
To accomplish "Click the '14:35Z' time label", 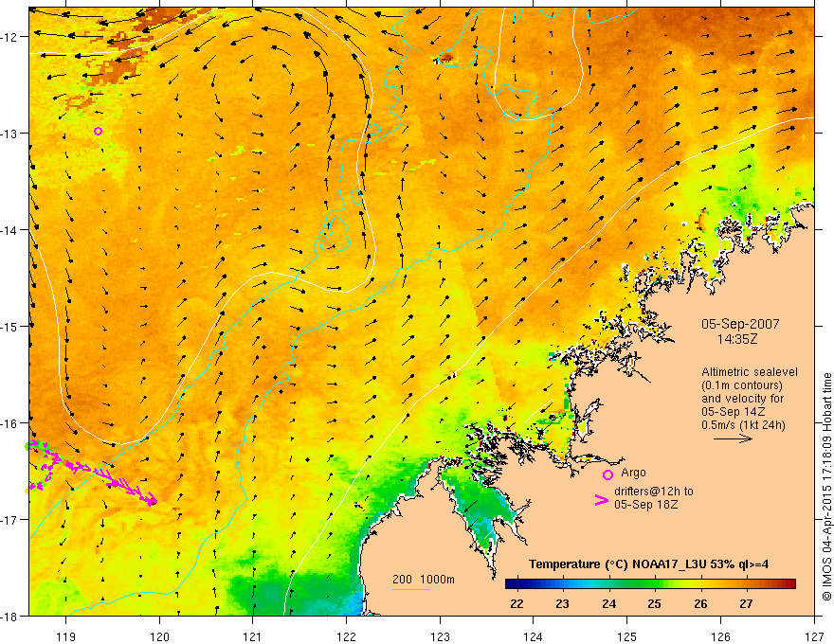I will pyautogui.click(x=737, y=339).
